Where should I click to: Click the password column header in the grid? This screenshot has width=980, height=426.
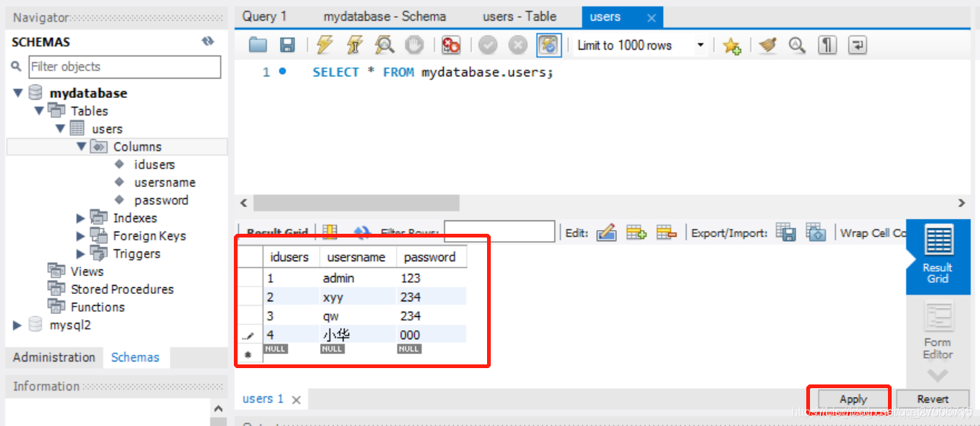[430, 258]
